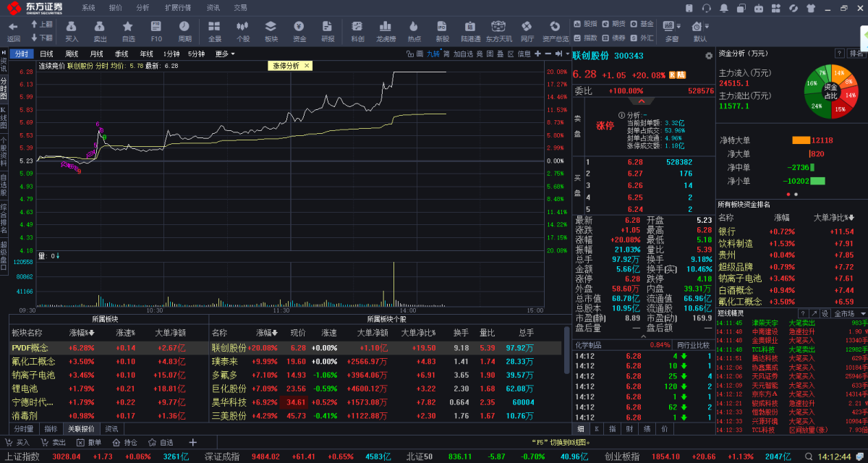Viewport: 868px width, 463px height.
Task: Collapse the order book panel chevron
Action: (x=643, y=101)
